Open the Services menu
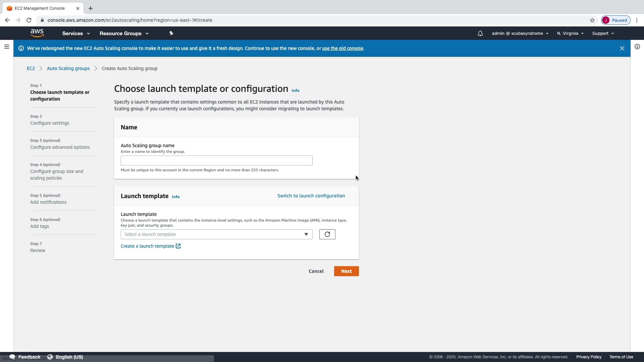 tap(76, 34)
